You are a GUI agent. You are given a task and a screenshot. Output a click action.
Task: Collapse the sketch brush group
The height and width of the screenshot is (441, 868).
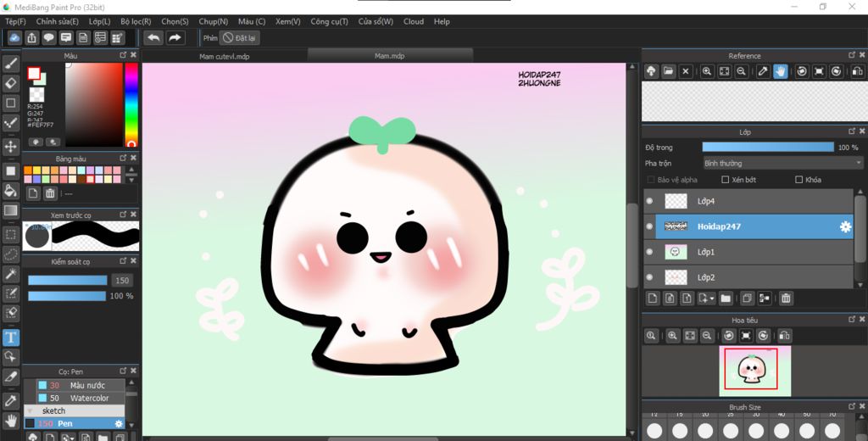click(30, 411)
